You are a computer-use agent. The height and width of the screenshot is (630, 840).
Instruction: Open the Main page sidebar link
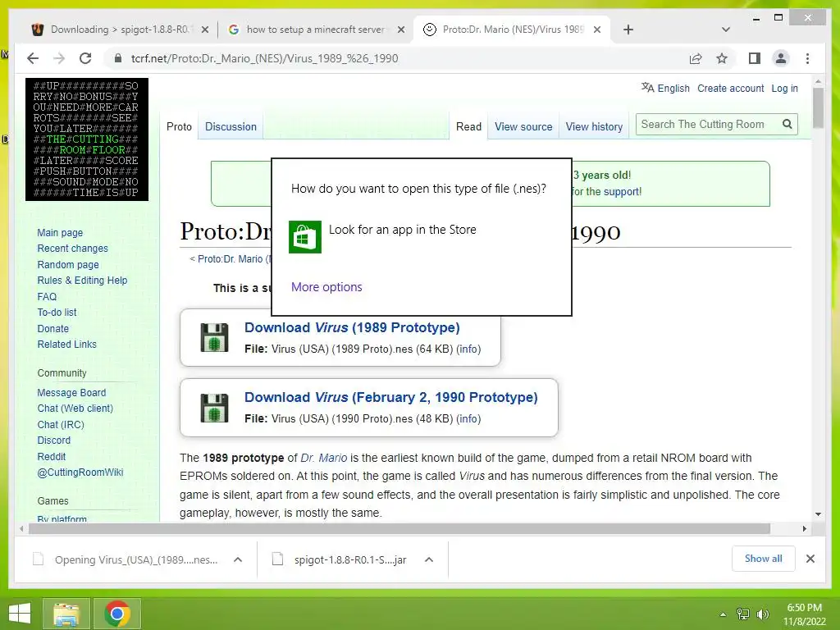coord(60,232)
